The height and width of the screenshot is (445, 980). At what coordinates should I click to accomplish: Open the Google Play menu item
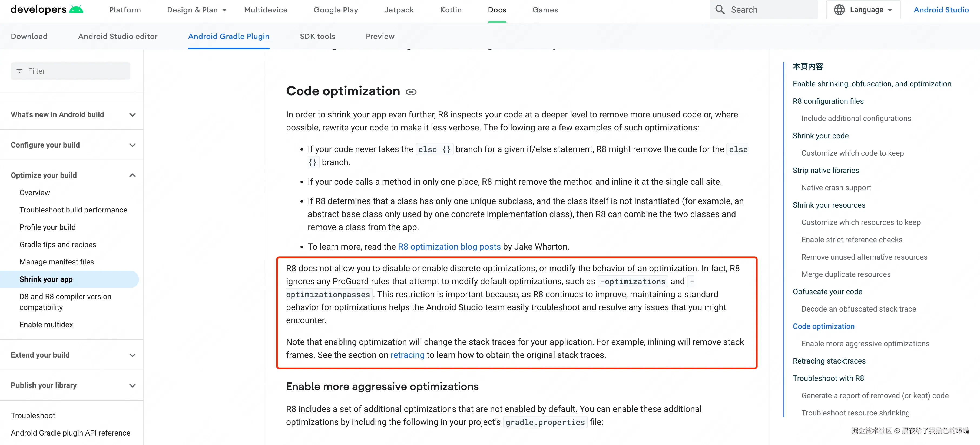(x=336, y=10)
